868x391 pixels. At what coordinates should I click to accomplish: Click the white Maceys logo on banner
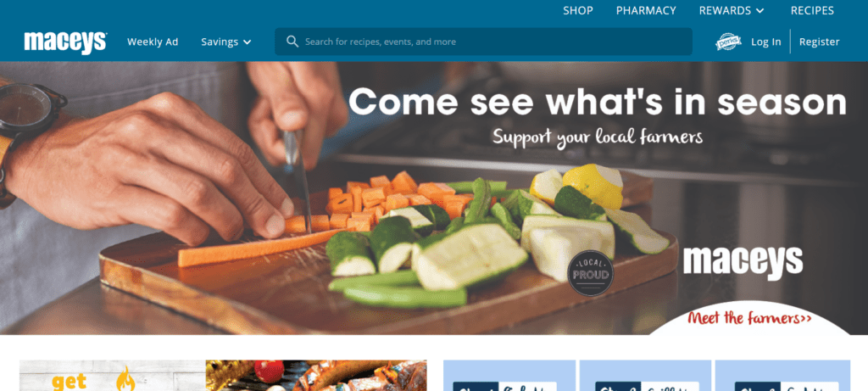point(743,262)
